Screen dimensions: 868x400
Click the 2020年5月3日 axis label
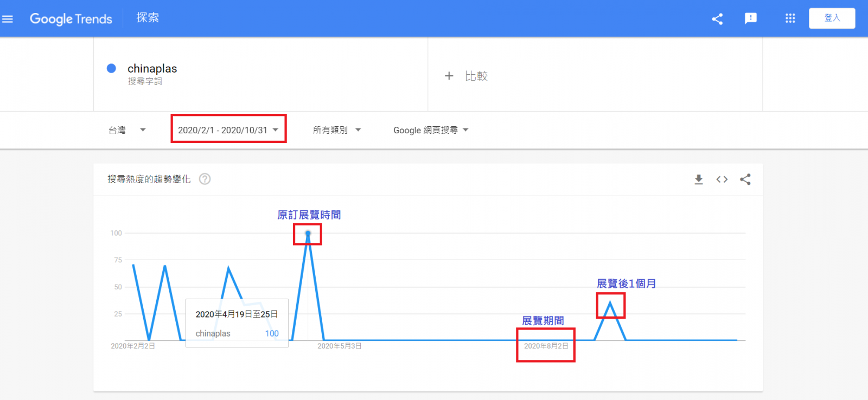point(340,346)
